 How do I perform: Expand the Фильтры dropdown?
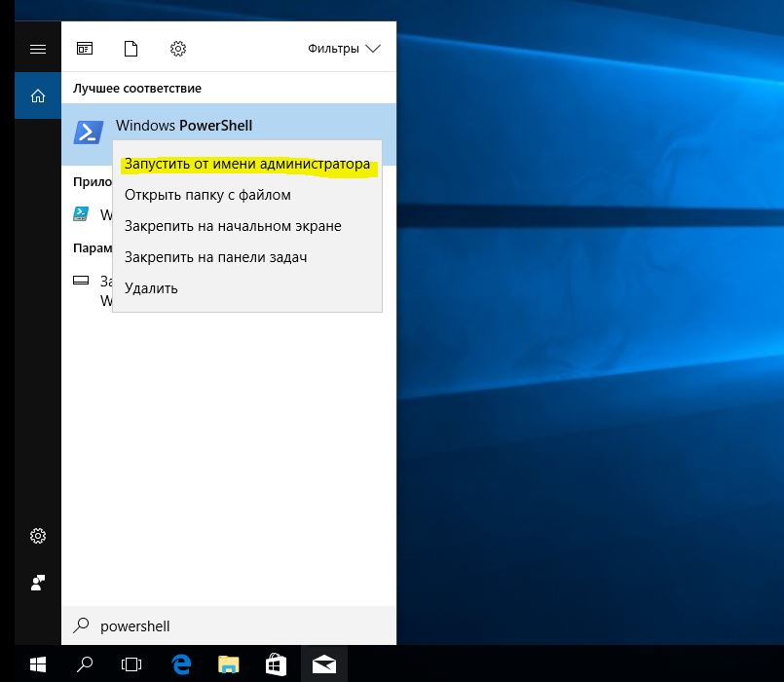coord(344,49)
